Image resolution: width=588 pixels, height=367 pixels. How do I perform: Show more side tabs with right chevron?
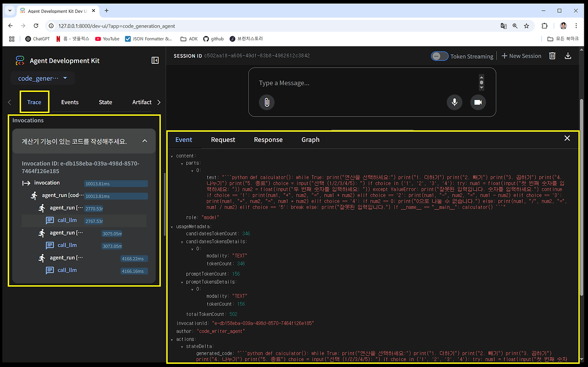click(x=159, y=102)
